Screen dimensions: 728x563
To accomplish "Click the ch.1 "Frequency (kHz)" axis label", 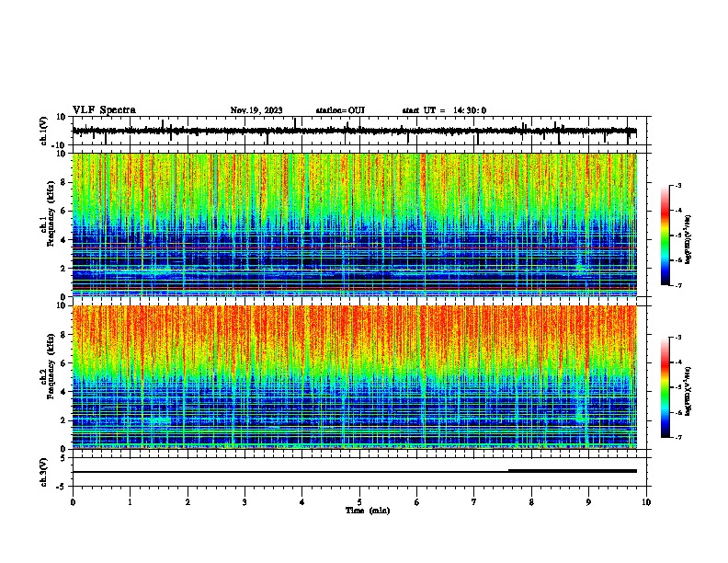I will point(51,213).
